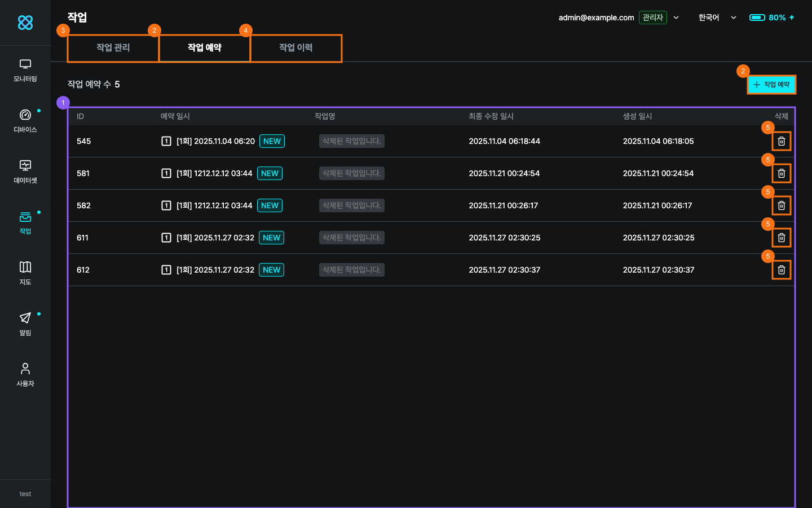
Task: Open the 지도 map view
Action: 25,274
